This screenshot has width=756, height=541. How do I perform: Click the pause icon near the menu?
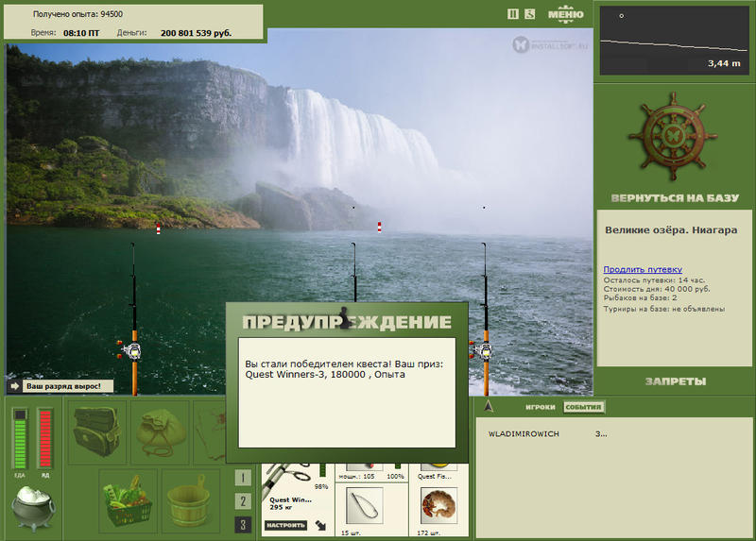513,14
